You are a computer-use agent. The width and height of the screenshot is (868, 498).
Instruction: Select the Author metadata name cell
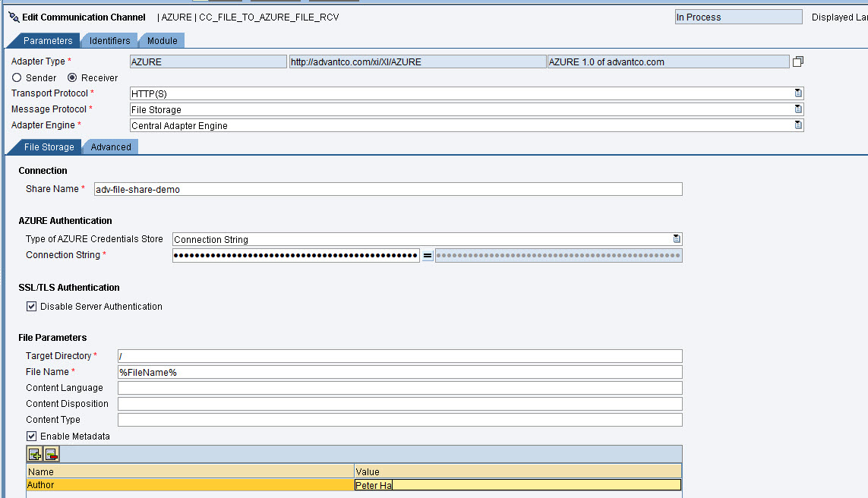pyautogui.click(x=190, y=485)
